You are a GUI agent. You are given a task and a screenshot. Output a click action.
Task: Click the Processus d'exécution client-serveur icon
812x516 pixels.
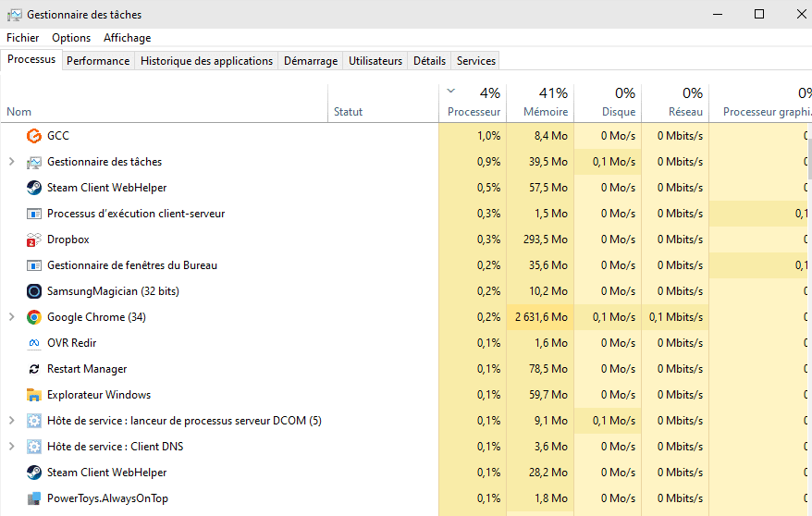(34, 214)
